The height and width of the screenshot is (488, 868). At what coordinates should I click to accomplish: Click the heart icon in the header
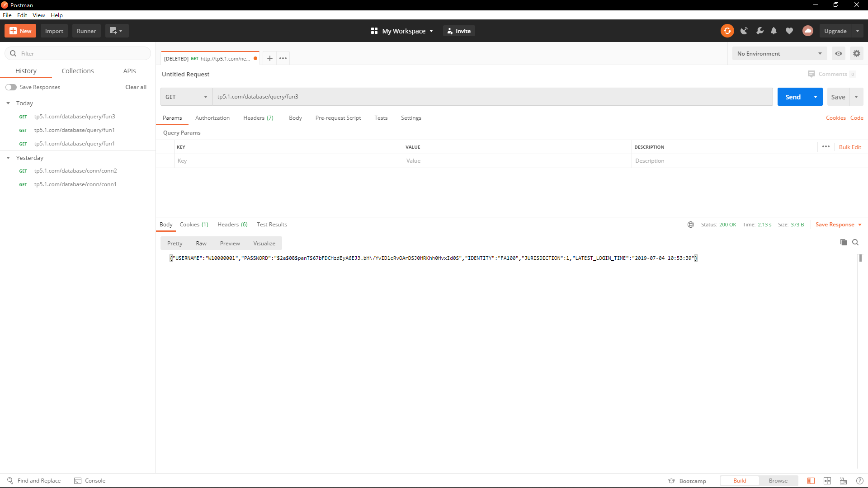pos(789,31)
